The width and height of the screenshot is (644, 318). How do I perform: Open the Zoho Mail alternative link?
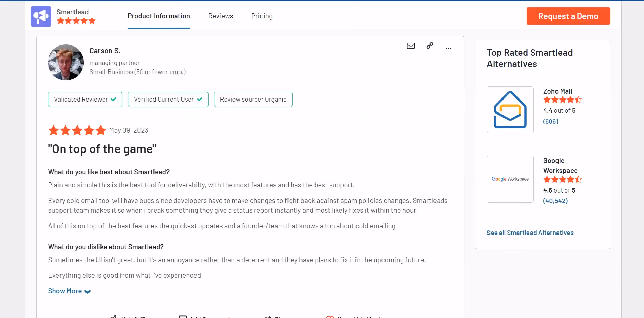[558, 91]
